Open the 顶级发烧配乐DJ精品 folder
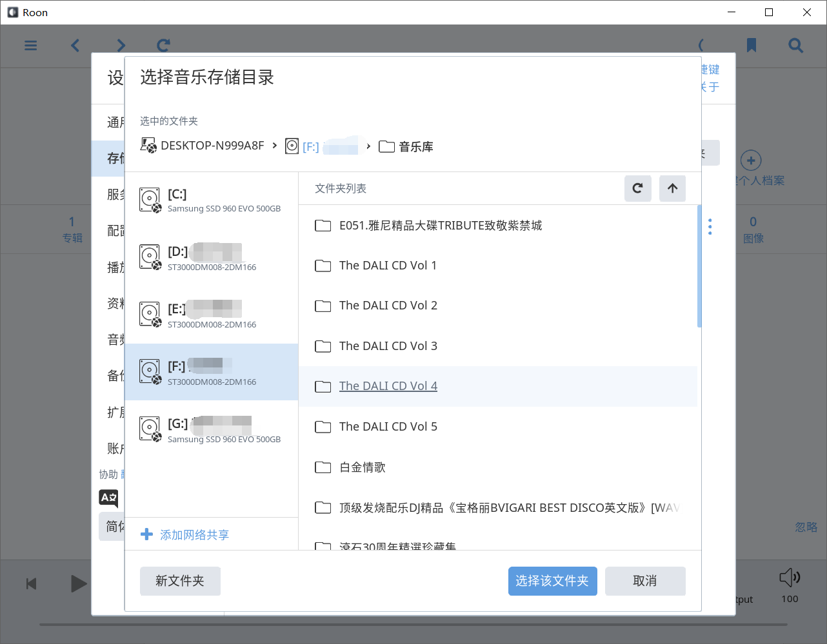Image resolution: width=827 pixels, height=644 pixels. [x=498, y=508]
